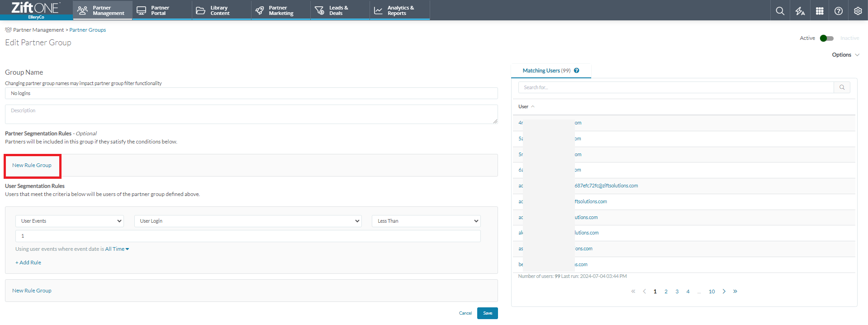Go to page 4 of users
Image resolution: width=868 pixels, height=325 pixels.
(x=688, y=292)
